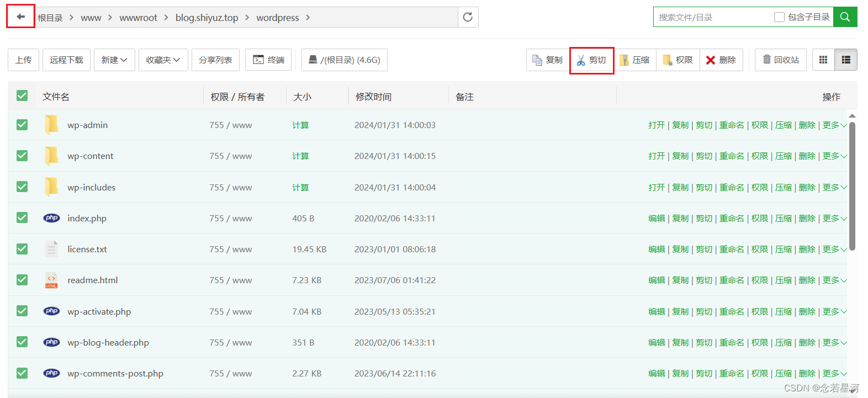Compress selected files from the toolbar
This screenshot has height=398, width=868.
(634, 60)
